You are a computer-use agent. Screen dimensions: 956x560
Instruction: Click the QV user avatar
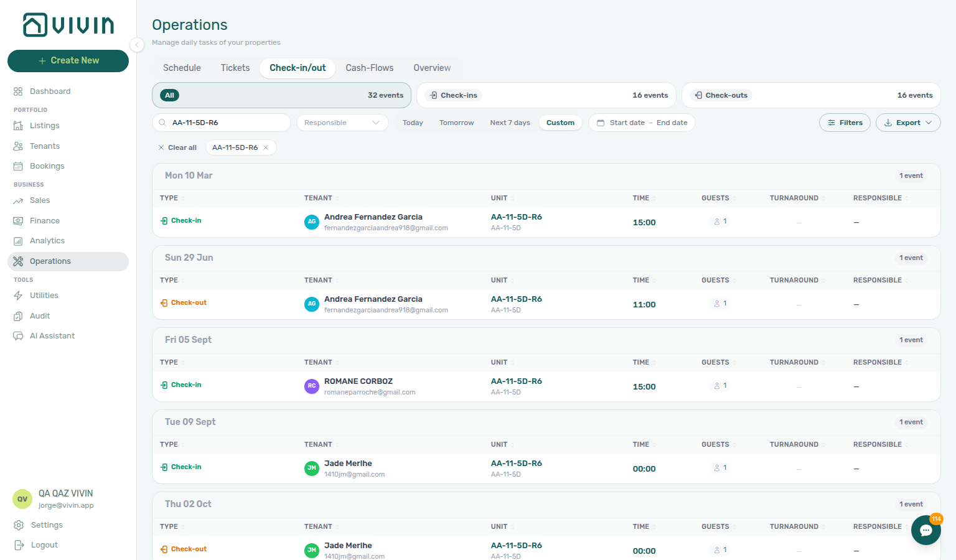22,499
